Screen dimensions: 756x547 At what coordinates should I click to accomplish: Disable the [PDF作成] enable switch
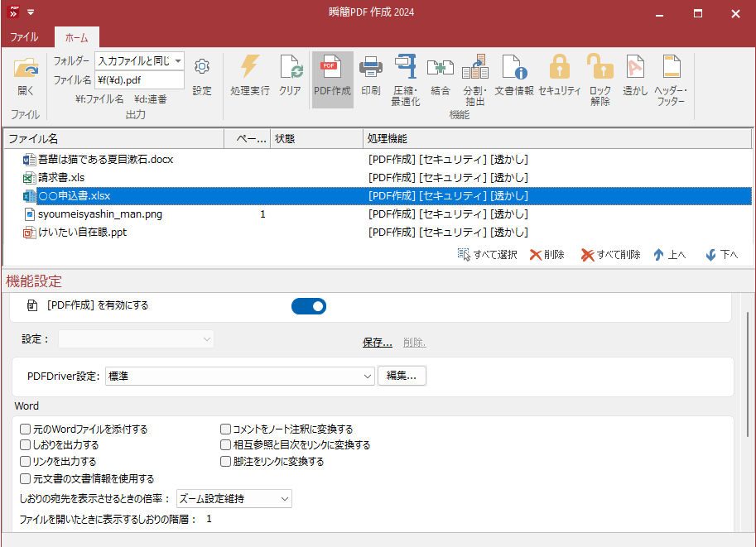click(x=309, y=306)
